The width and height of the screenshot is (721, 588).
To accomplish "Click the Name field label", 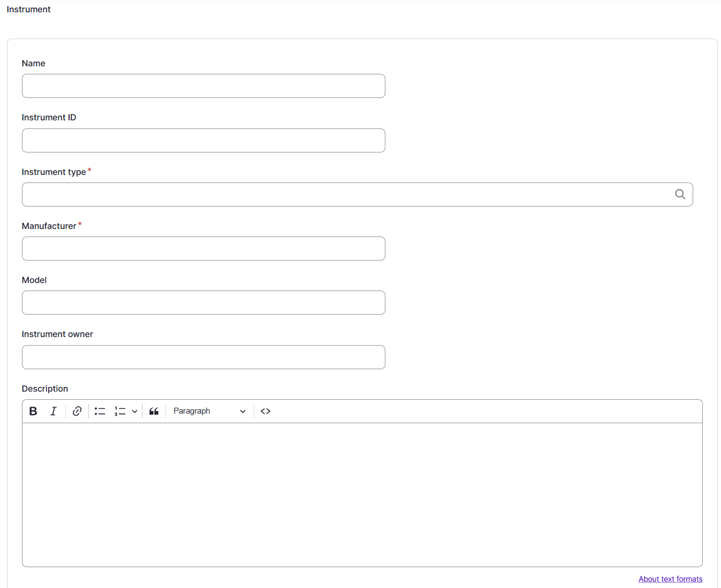I will click(33, 63).
